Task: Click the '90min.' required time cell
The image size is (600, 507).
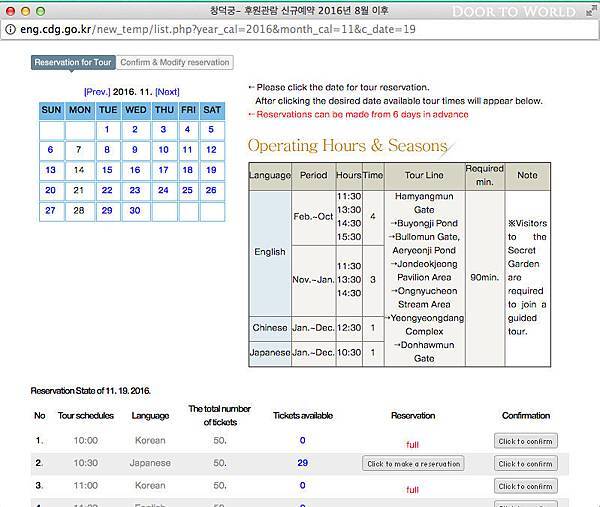Action: tap(485, 277)
